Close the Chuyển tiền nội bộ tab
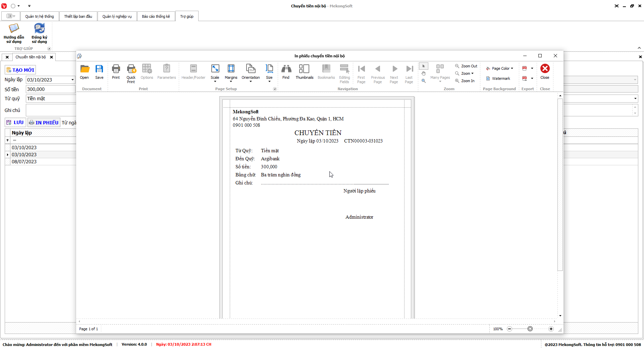Viewport: 644px width, 348px height. (x=51, y=57)
